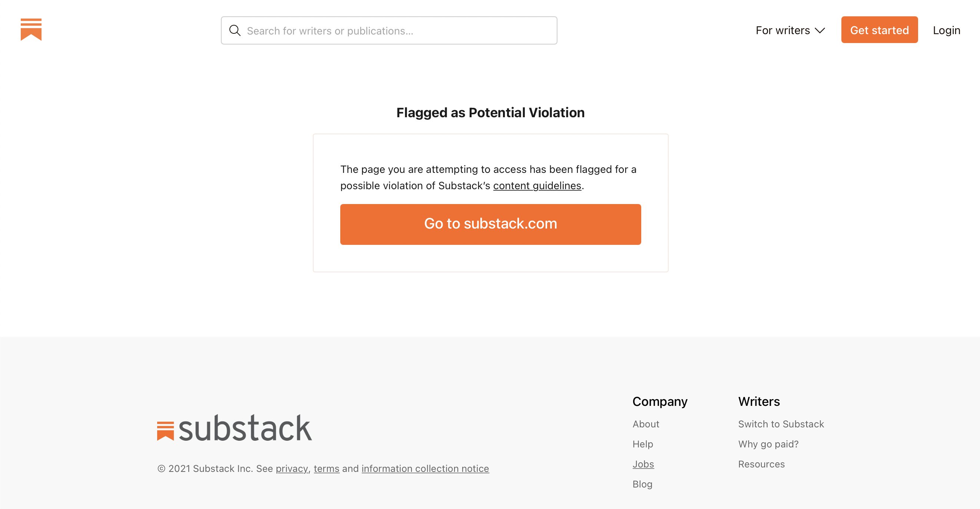Open the For writers menu
The image size is (980, 509).
pyautogui.click(x=782, y=30)
